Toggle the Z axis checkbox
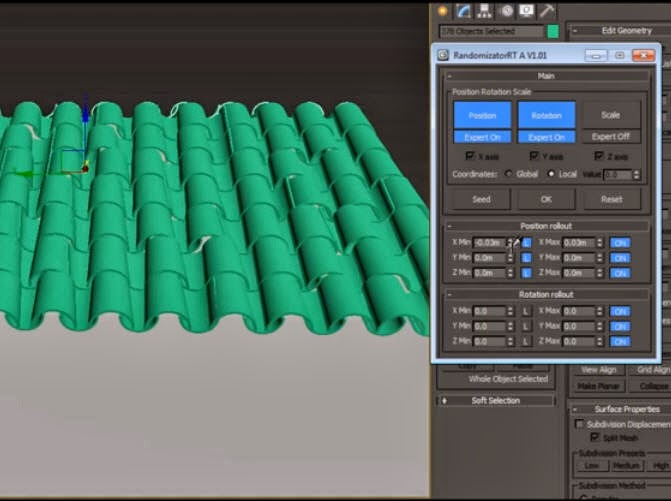Viewport: 671px width, 501px height. [x=599, y=156]
